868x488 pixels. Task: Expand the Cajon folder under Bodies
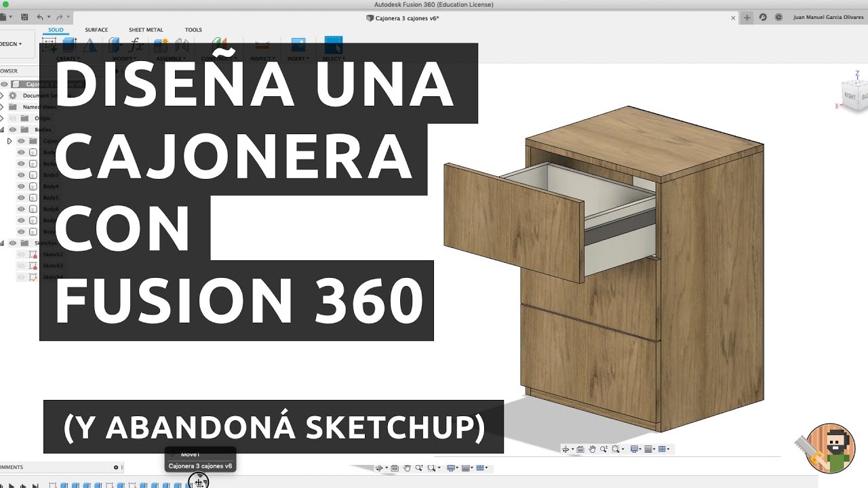(9, 141)
